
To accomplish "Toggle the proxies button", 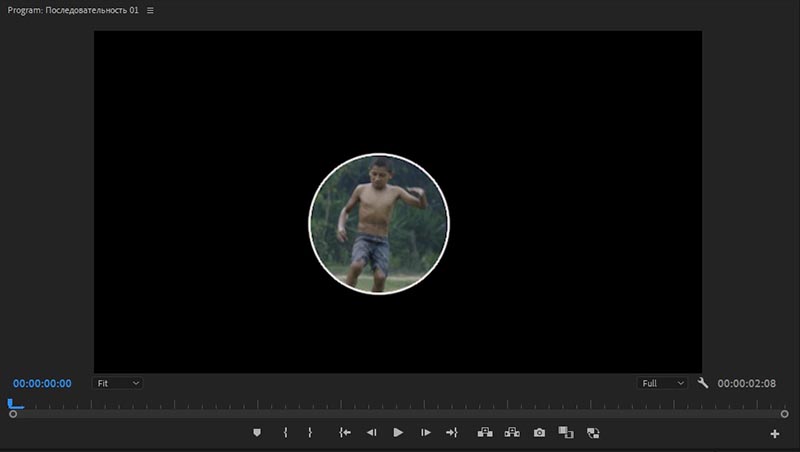I will [x=593, y=433].
